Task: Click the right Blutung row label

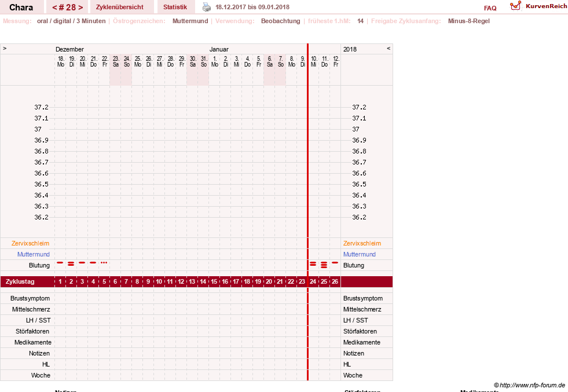Action: pos(354,265)
